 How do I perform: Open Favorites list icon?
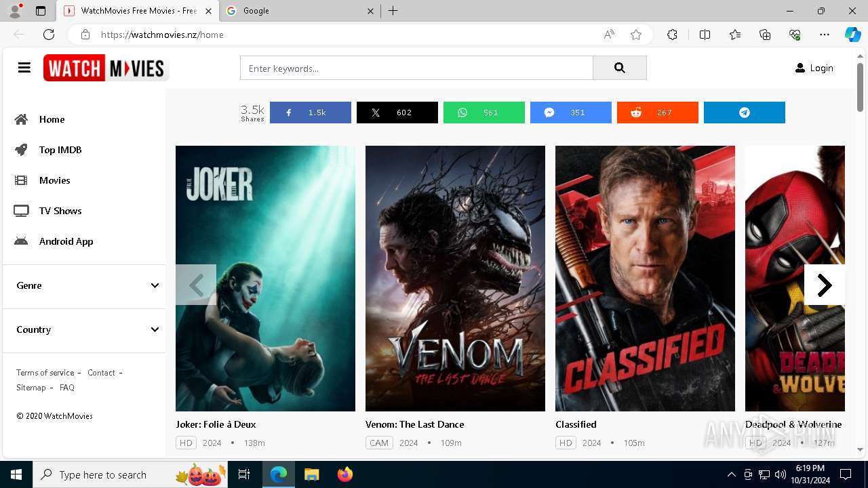(x=735, y=35)
